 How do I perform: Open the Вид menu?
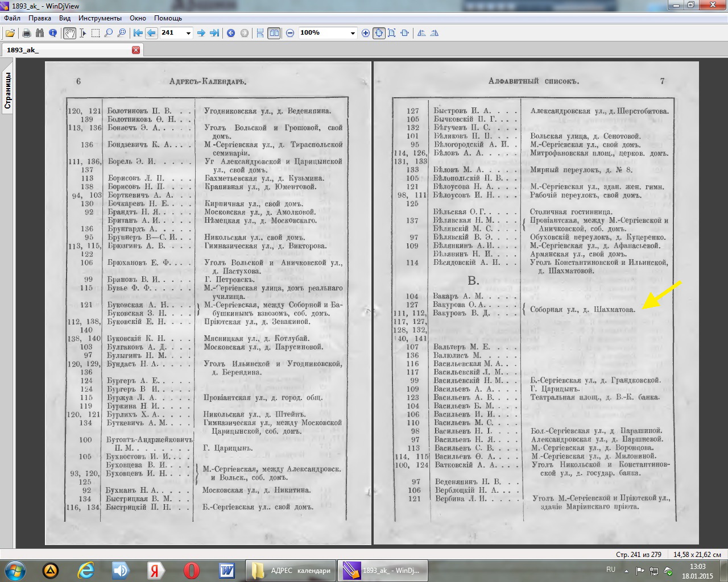(x=65, y=18)
